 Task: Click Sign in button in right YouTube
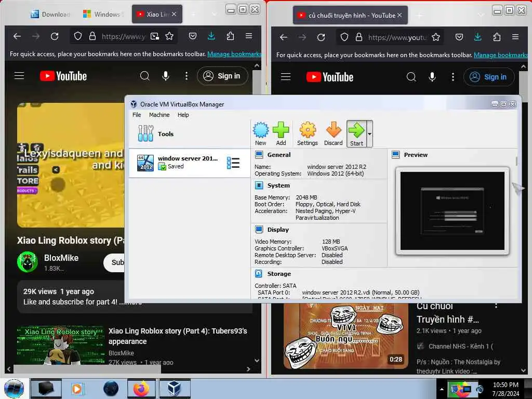pos(489,77)
